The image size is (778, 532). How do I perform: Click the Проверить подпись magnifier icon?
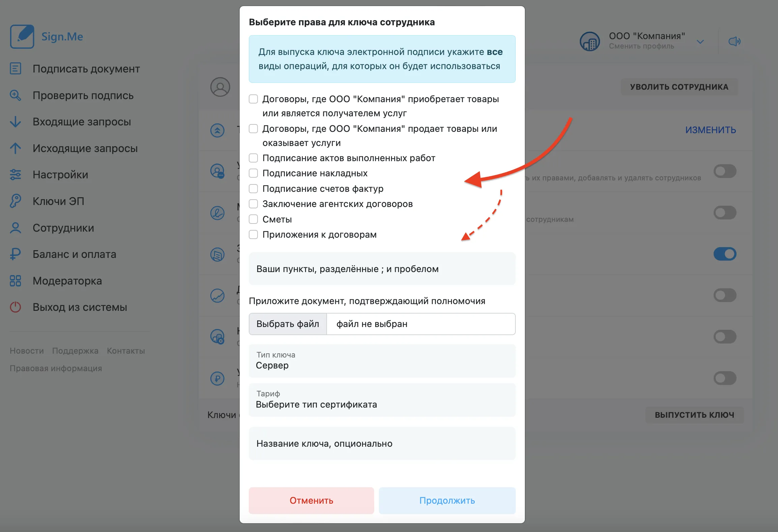coord(16,95)
